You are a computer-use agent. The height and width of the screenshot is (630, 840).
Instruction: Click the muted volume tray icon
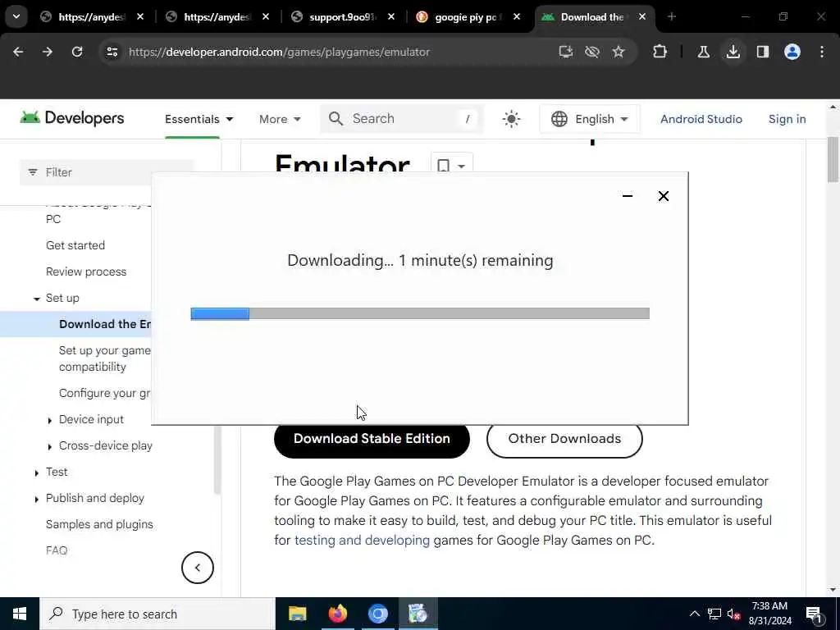click(734, 614)
